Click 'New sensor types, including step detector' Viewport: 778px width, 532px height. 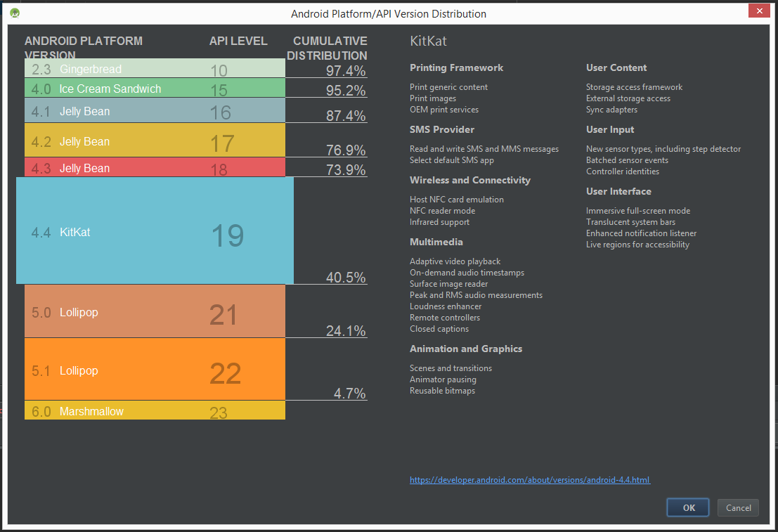tap(663, 149)
